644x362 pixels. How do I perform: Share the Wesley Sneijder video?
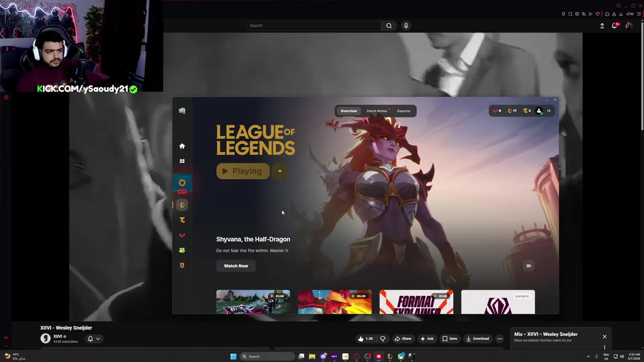point(403,339)
